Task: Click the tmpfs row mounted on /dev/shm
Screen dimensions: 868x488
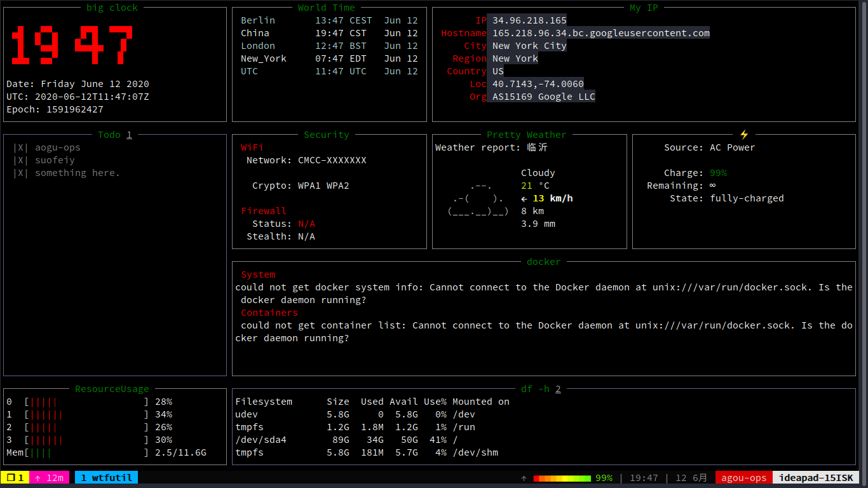Action: coord(367,452)
